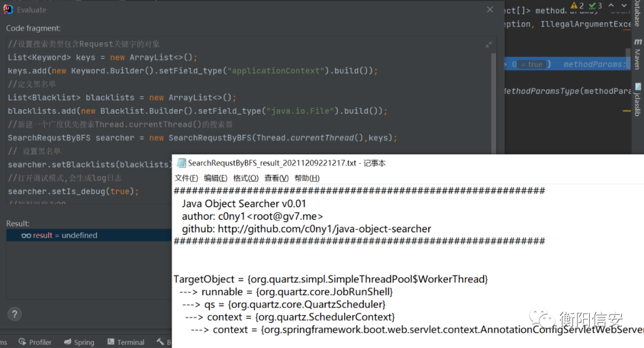644x348 pixels.
Task: Click the Terminal icon in bottom bar
Action: pyautogui.click(x=111, y=341)
